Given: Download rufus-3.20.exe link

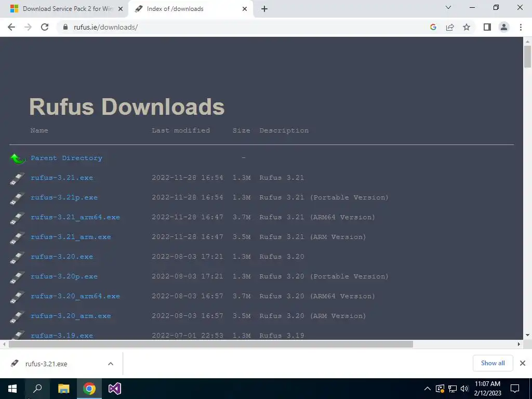Looking at the screenshot, I should click(62, 257).
